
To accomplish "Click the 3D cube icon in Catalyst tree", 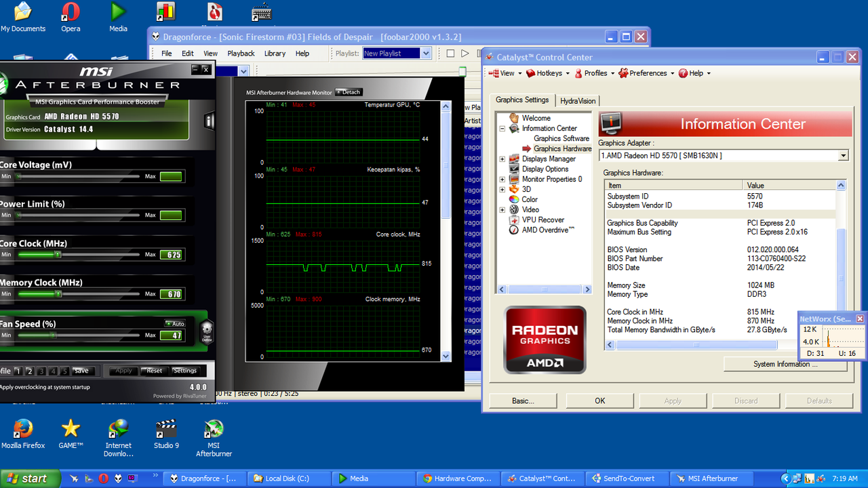I will click(514, 189).
